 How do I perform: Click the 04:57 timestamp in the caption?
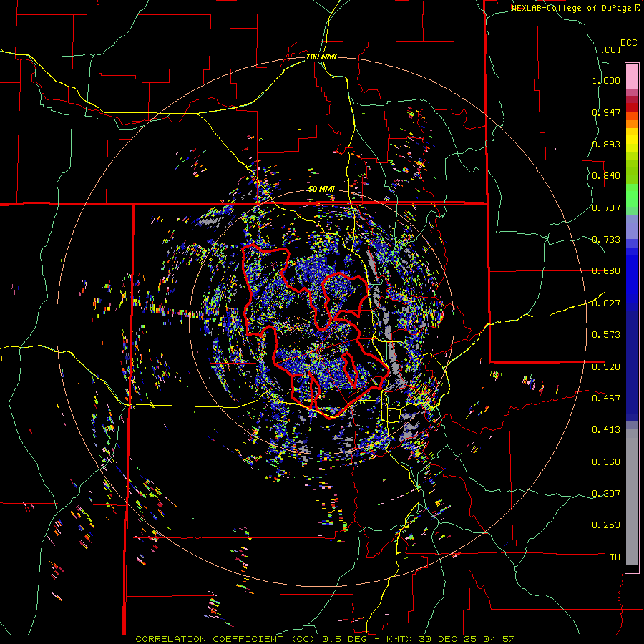500,639
